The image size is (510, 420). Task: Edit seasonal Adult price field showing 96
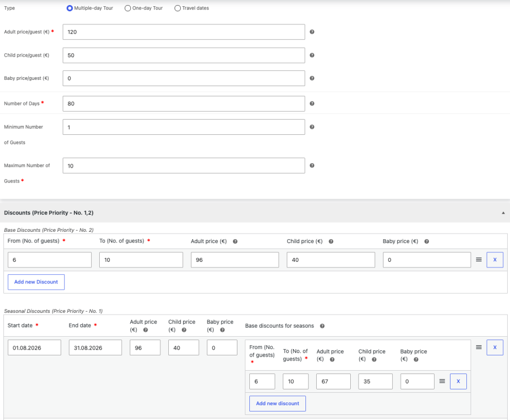tap(145, 347)
